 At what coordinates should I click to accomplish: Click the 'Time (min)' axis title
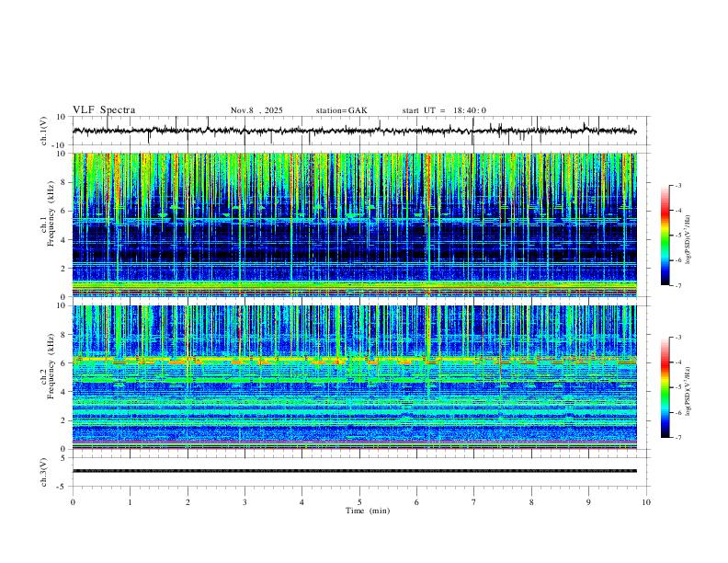tap(368, 511)
